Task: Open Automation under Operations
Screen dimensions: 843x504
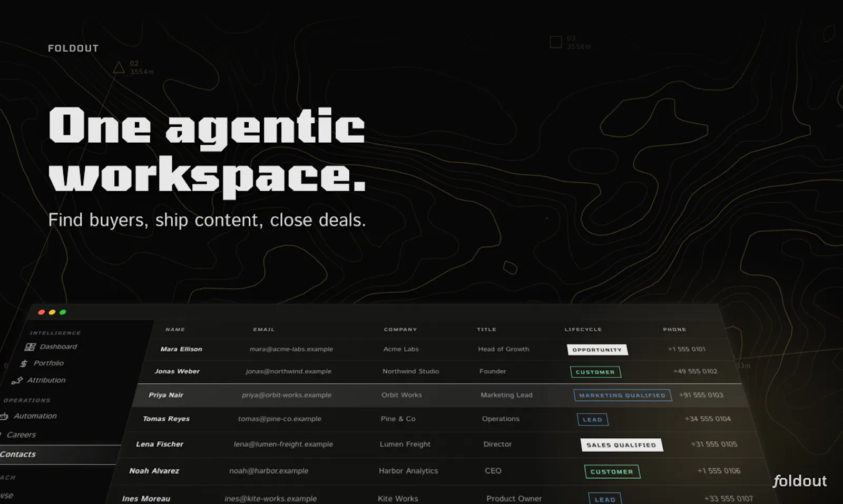Action: [x=35, y=416]
